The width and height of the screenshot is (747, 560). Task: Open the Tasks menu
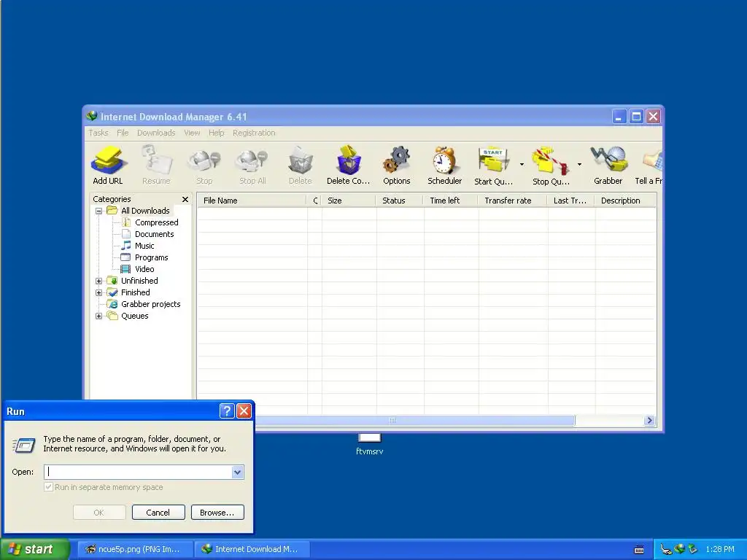[98, 133]
